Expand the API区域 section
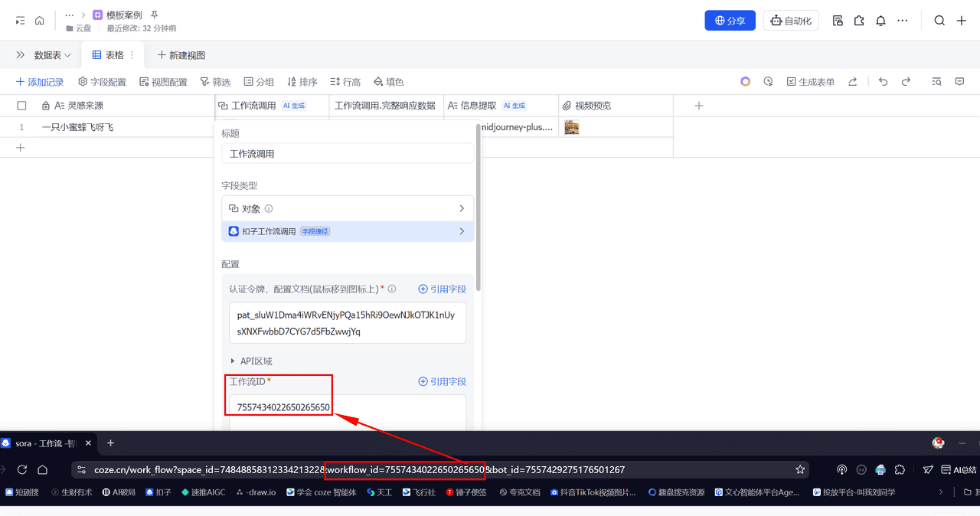The height and width of the screenshot is (516, 980). [x=253, y=361]
